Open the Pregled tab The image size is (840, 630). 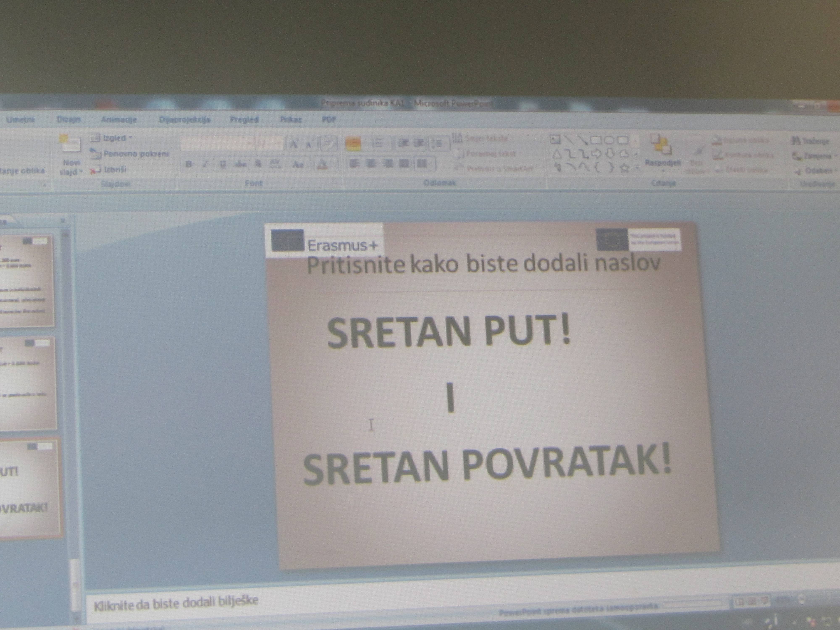pos(244,120)
